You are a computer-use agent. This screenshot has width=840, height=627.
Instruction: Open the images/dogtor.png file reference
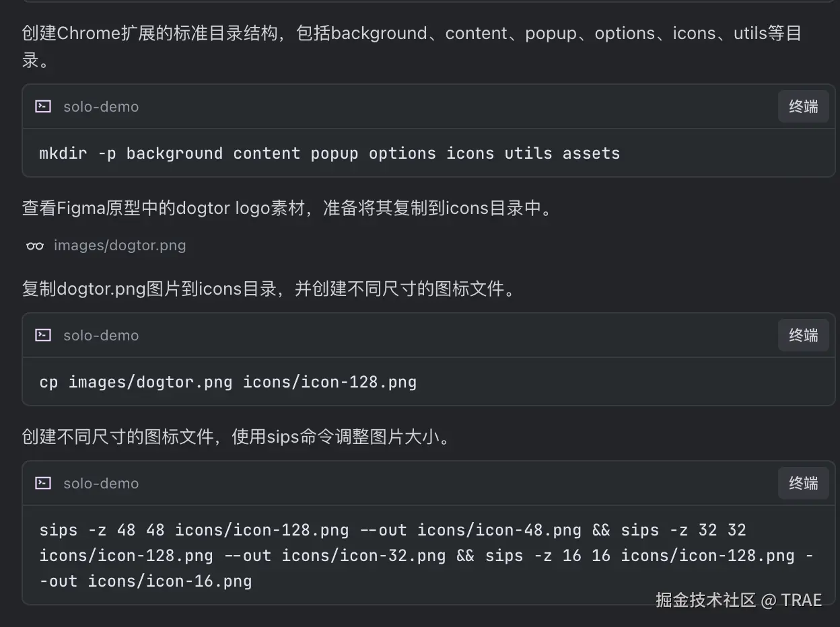120,246
